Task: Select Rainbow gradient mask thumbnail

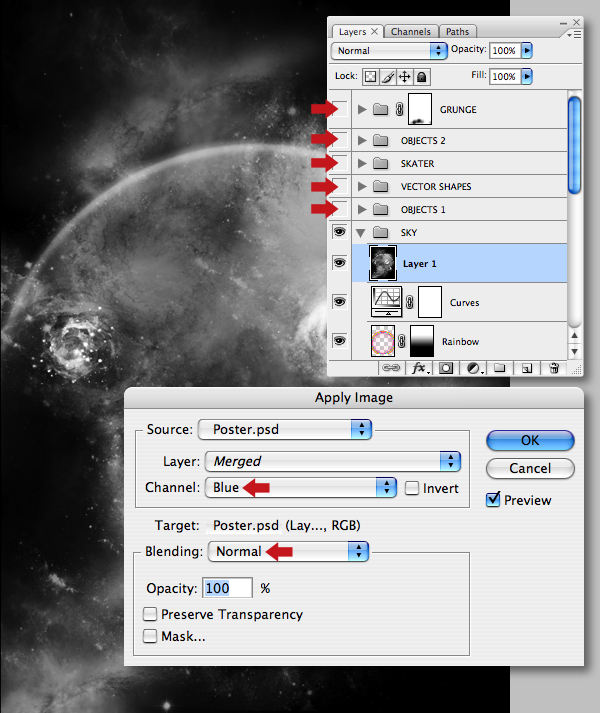Action: click(x=422, y=341)
